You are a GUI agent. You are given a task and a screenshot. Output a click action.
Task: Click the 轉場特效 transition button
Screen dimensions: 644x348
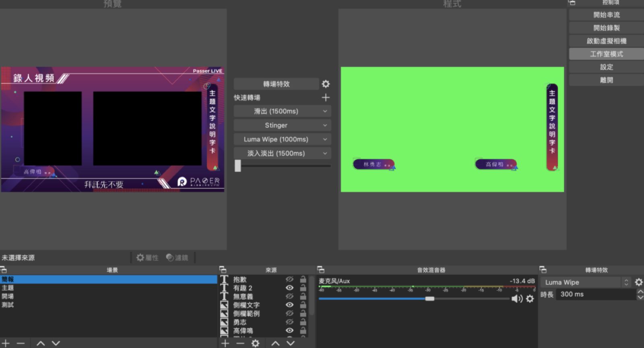(x=276, y=84)
